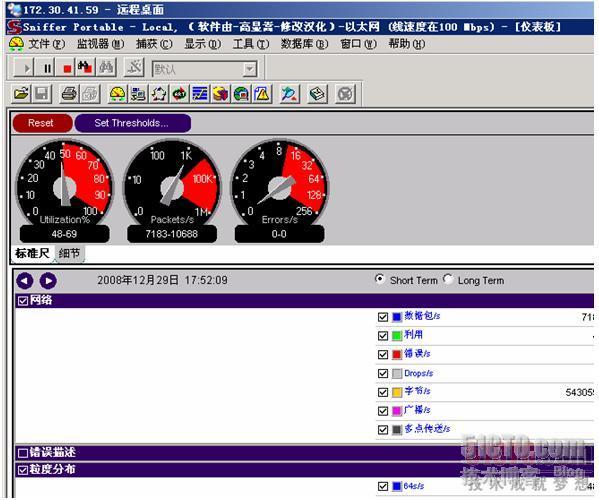Open the 数据库(B) menu
This screenshot has height=500, width=599.
click(x=304, y=44)
